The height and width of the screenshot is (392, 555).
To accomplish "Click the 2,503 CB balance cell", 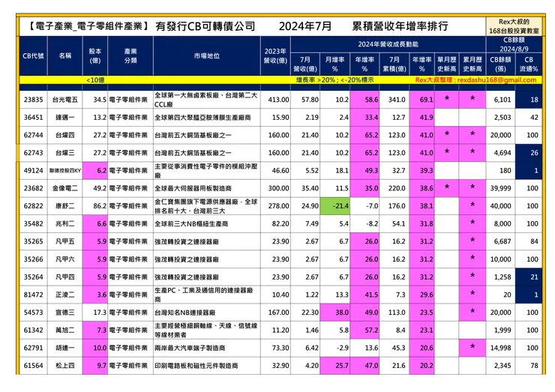I will pyautogui.click(x=500, y=118).
